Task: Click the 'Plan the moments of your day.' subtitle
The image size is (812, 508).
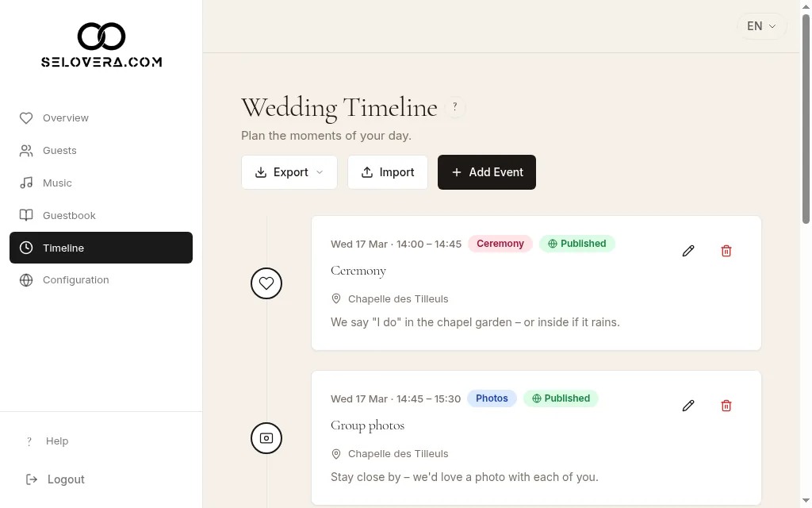Action: pos(326,136)
